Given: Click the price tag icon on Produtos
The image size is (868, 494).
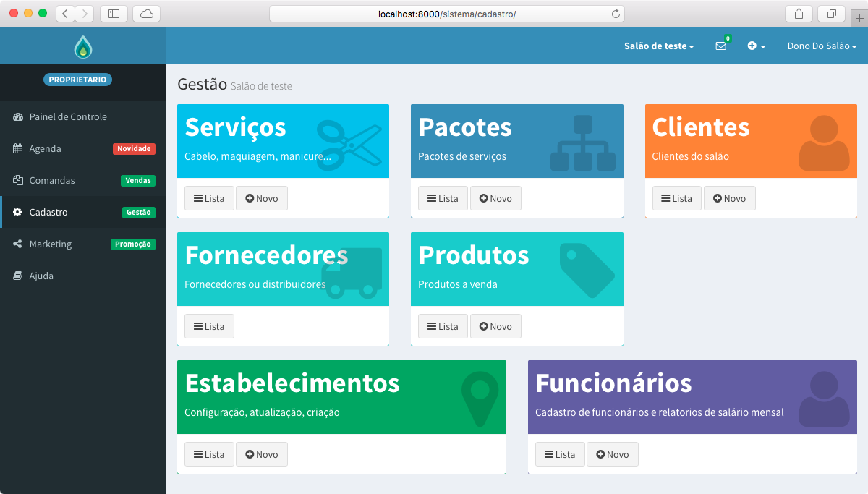Looking at the screenshot, I should tap(587, 271).
